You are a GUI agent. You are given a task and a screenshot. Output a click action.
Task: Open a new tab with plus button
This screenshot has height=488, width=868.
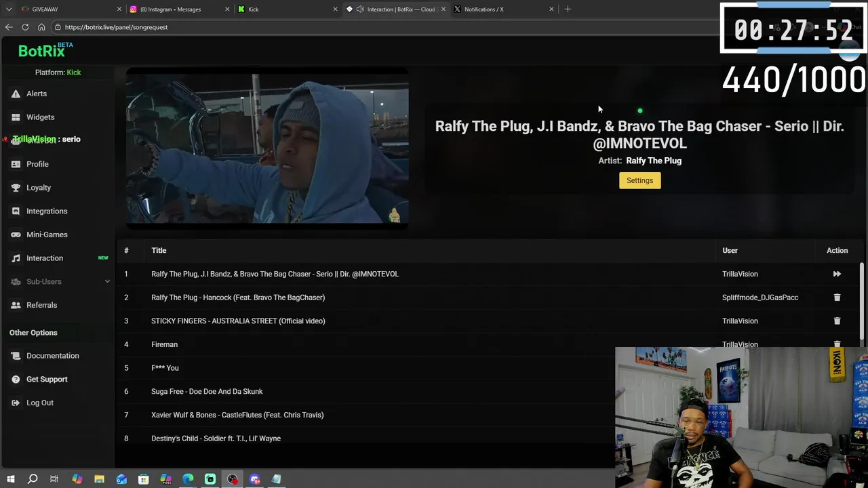point(568,9)
